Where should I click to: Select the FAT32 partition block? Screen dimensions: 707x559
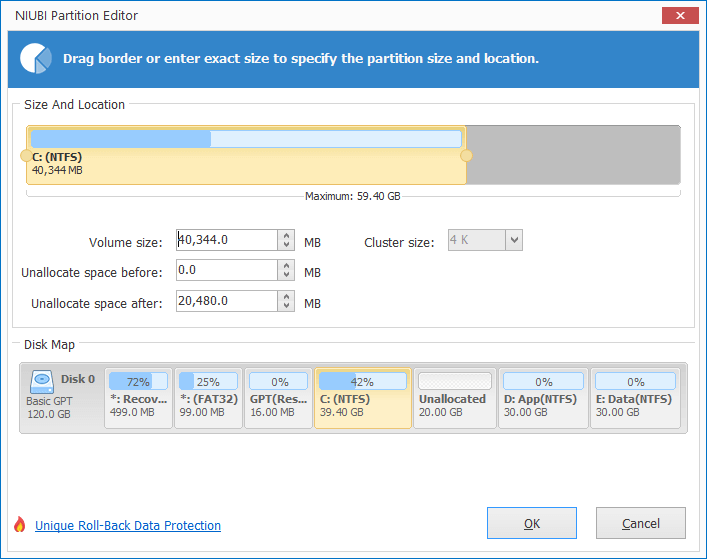(x=208, y=398)
